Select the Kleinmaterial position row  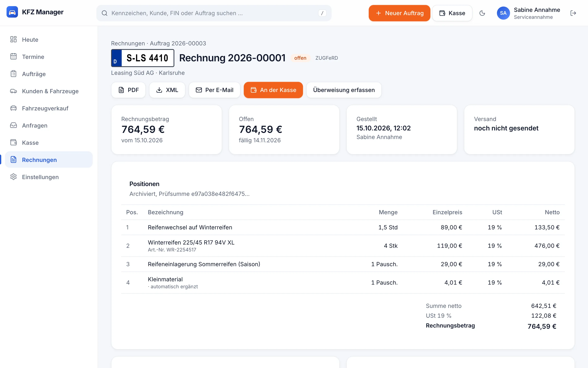point(343,283)
